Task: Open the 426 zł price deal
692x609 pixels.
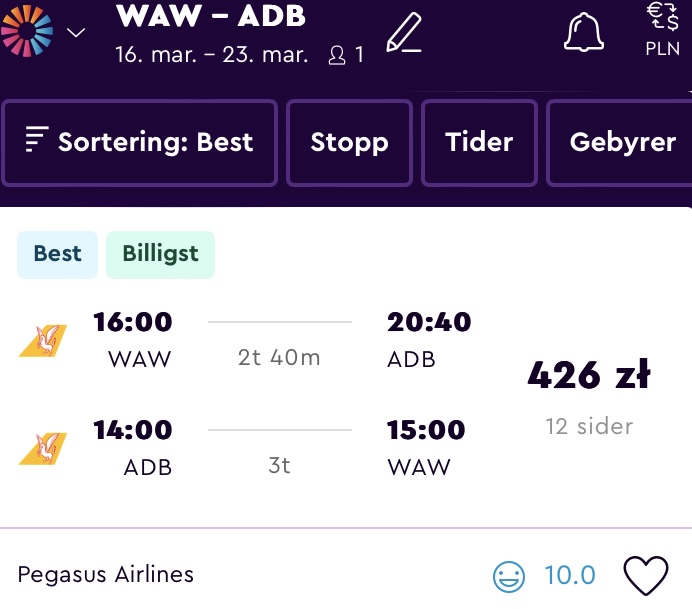Action: click(589, 374)
